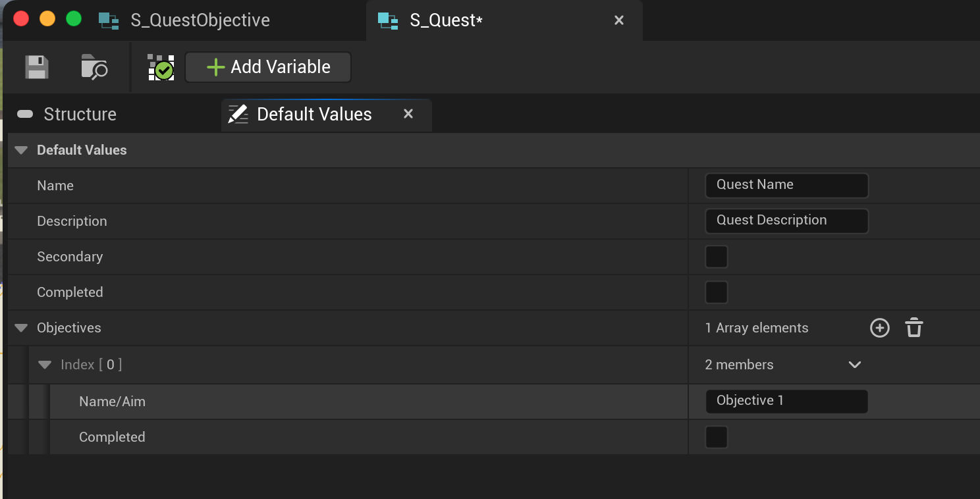Delete all Objectives array elements via trash icon

click(914, 328)
